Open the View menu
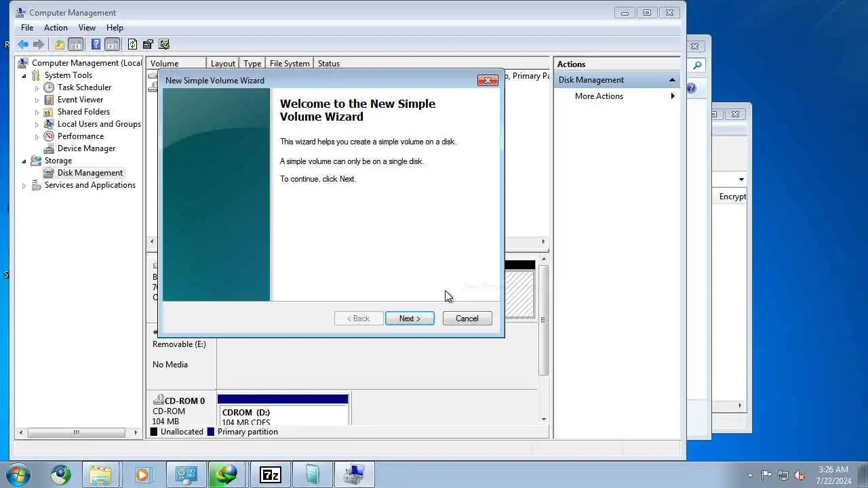868x488 pixels. pos(87,28)
